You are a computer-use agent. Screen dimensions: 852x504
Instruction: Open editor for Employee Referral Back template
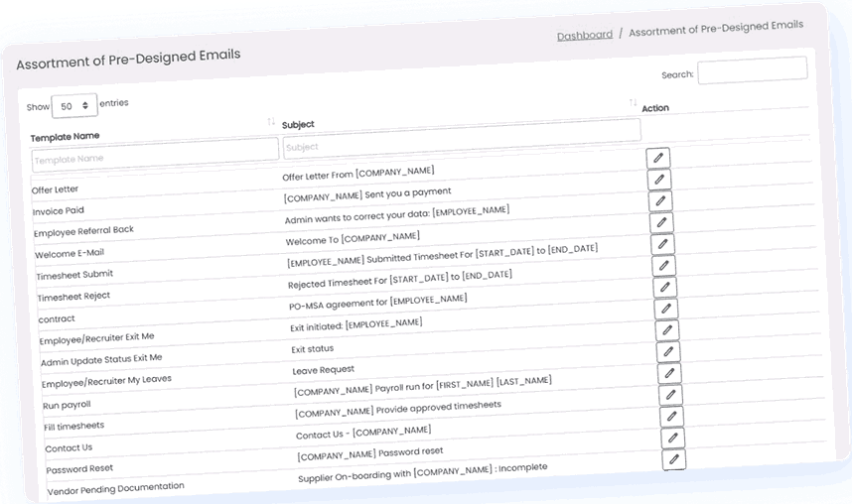(660, 201)
